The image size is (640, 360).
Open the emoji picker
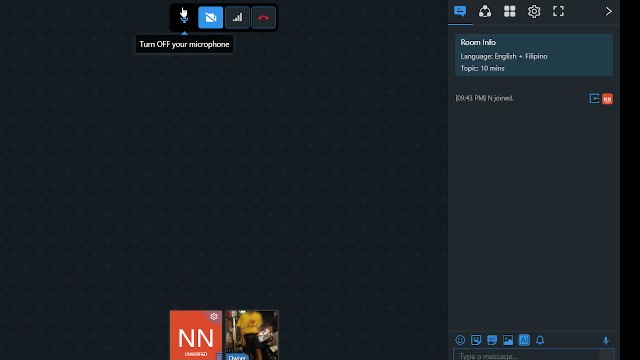pos(460,340)
